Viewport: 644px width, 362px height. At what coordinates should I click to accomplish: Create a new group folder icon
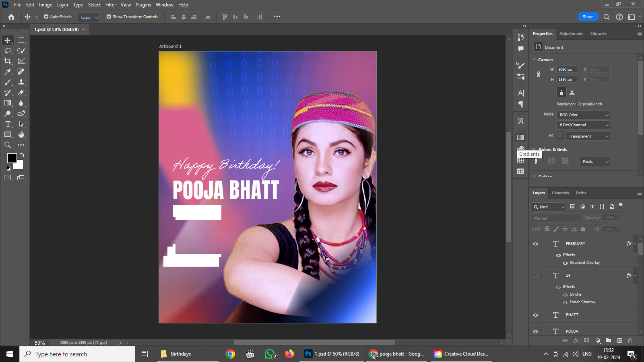coord(609,340)
